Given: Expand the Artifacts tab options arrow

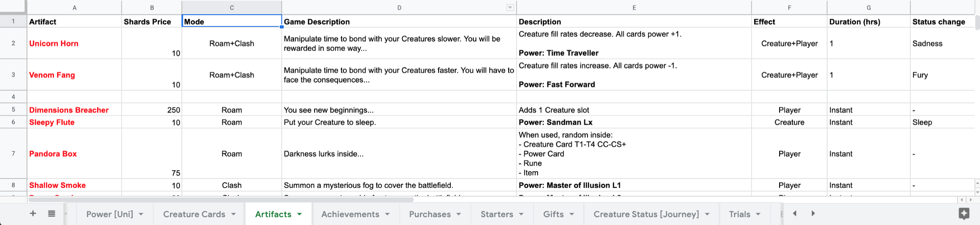Looking at the screenshot, I should tap(299, 214).
